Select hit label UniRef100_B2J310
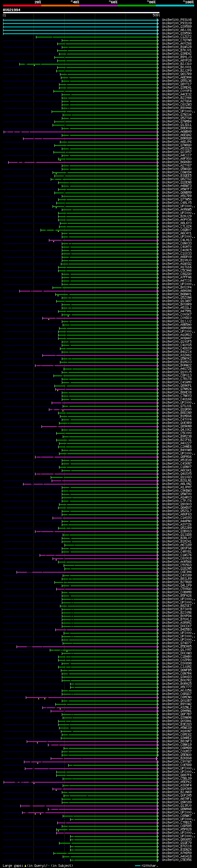This screenshot has width=197, height=868. 177,64
